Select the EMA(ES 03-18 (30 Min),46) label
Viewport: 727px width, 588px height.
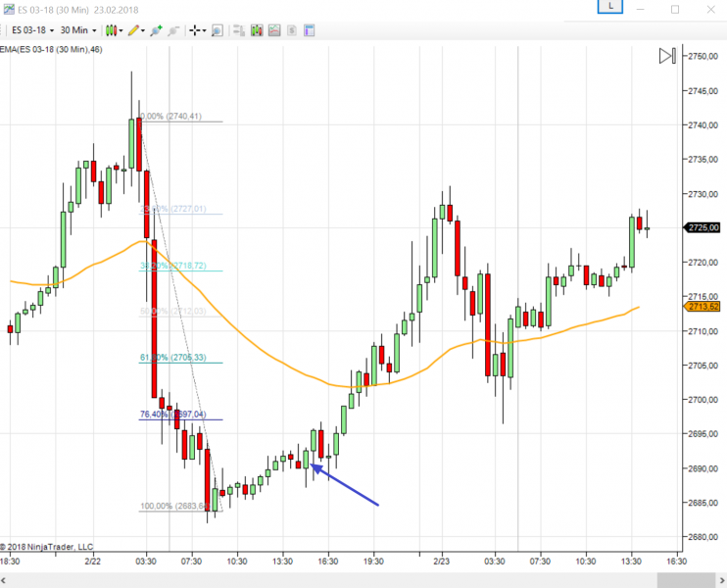coord(51,50)
